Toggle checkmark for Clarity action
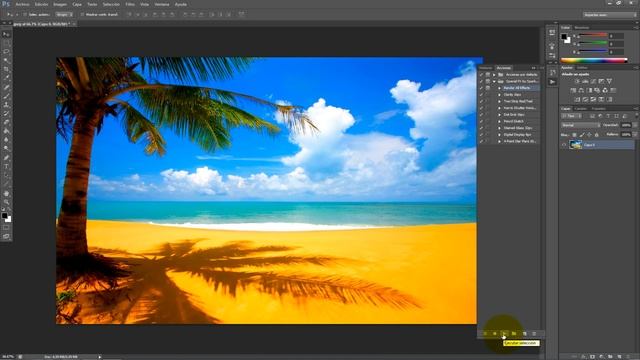640x360 pixels. pyautogui.click(x=481, y=95)
